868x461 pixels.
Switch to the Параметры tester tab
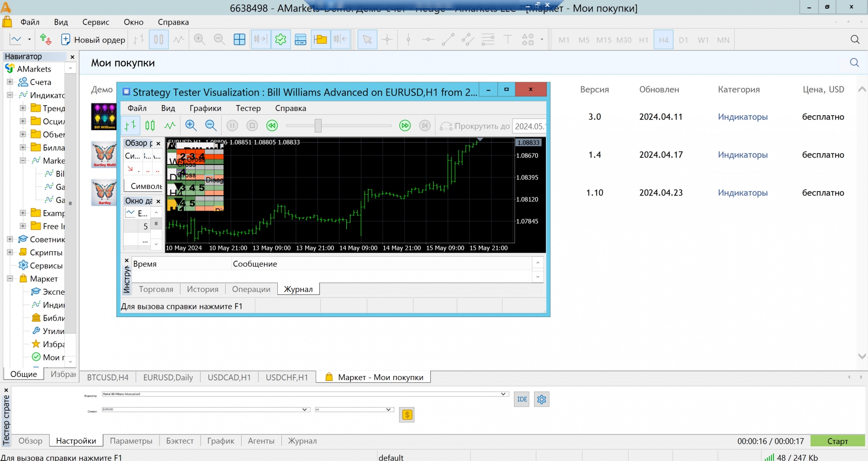click(131, 441)
